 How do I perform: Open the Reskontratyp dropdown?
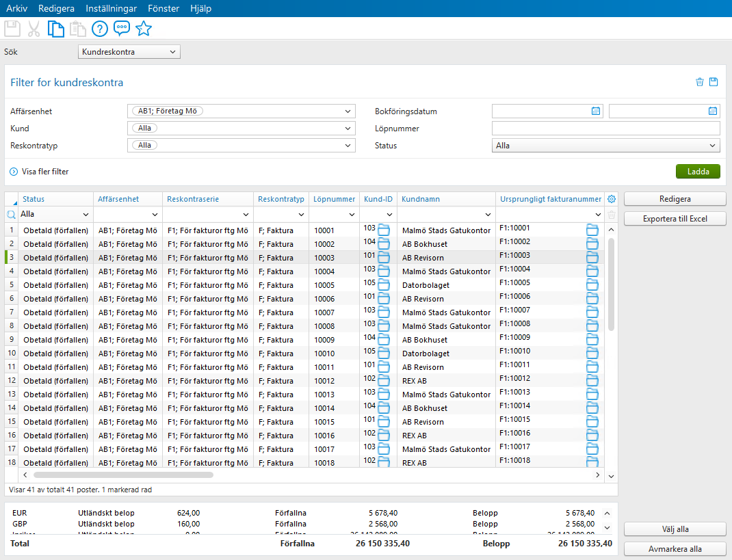(x=241, y=145)
